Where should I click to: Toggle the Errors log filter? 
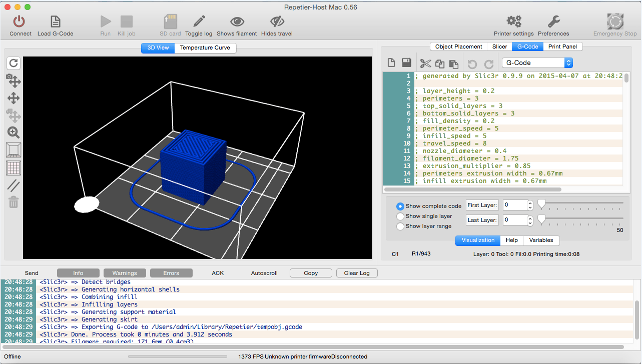(x=171, y=273)
